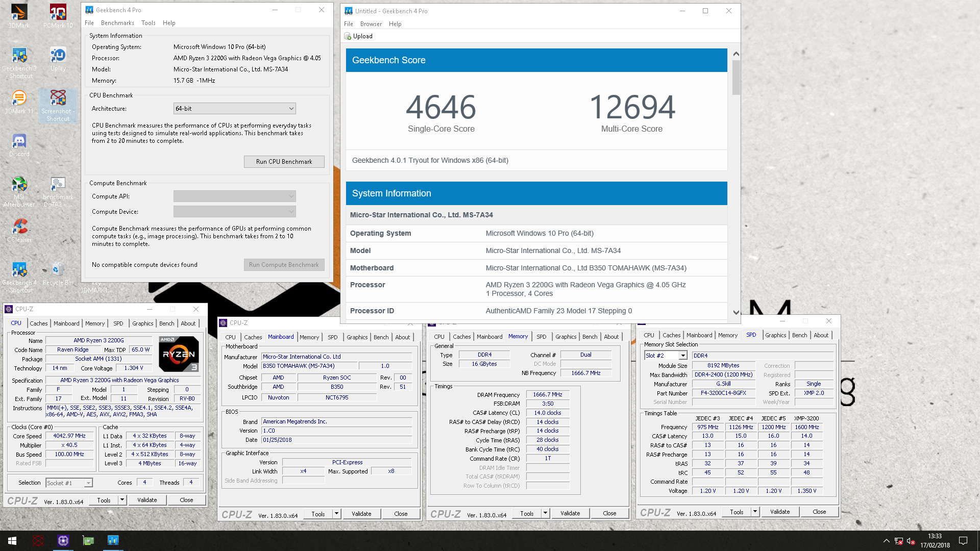Open the green taskbar application icon

point(88,540)
